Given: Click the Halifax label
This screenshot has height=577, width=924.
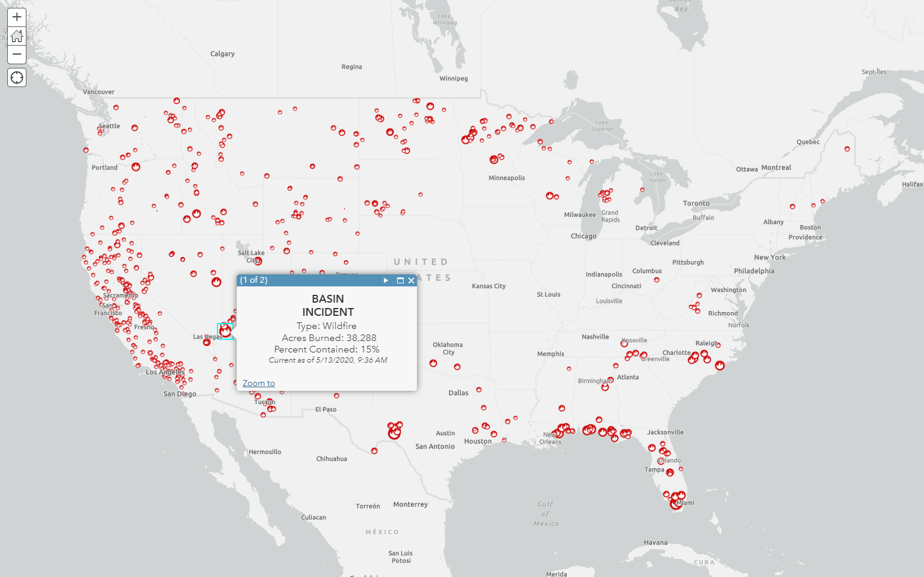Looking at the screenshot, I should (x=913, y=184).
